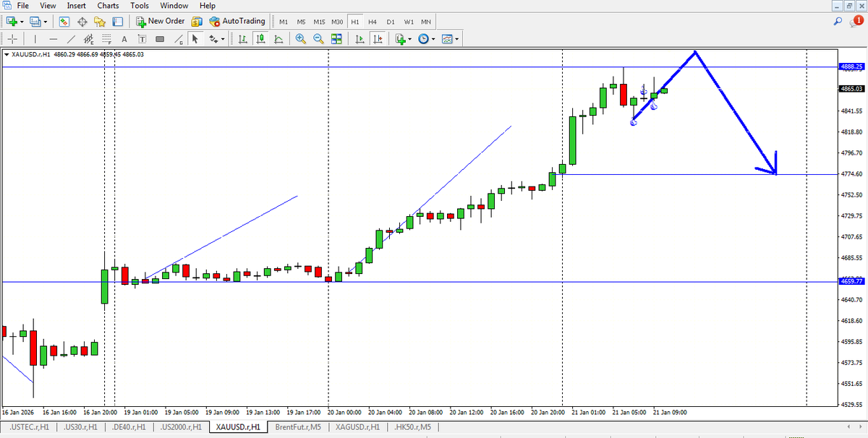868x438 pixels.
Task: Show the Navigator panel
Action: [100, 21]
